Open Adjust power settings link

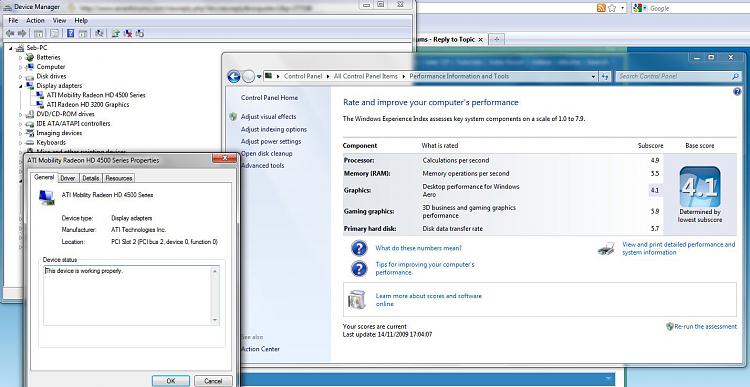point(271,142)
